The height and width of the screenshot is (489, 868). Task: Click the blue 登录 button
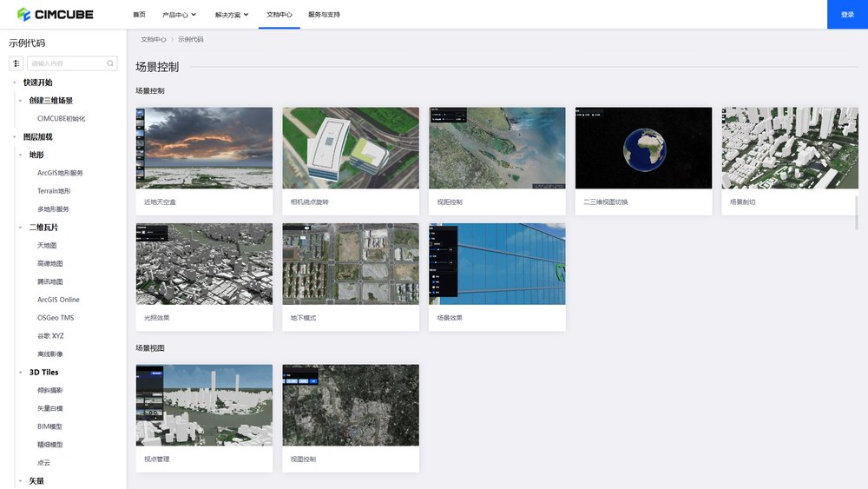[x=847, y=15]
